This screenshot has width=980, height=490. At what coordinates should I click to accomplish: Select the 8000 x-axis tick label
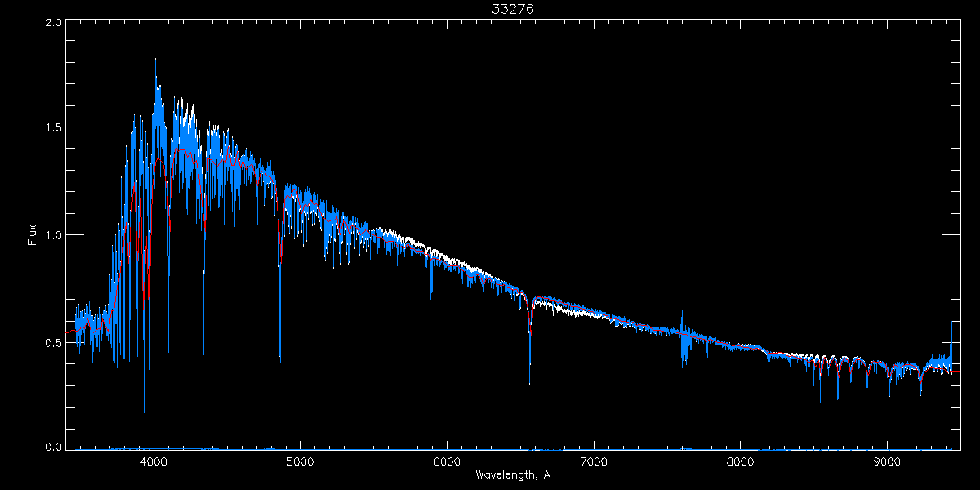pyautogui.click(x=740, y=461)
